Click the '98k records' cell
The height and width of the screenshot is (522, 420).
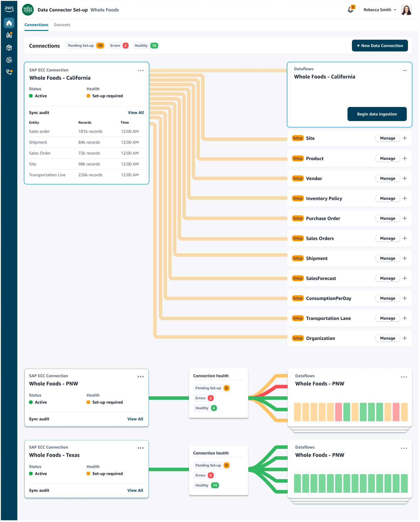(89, 164)
